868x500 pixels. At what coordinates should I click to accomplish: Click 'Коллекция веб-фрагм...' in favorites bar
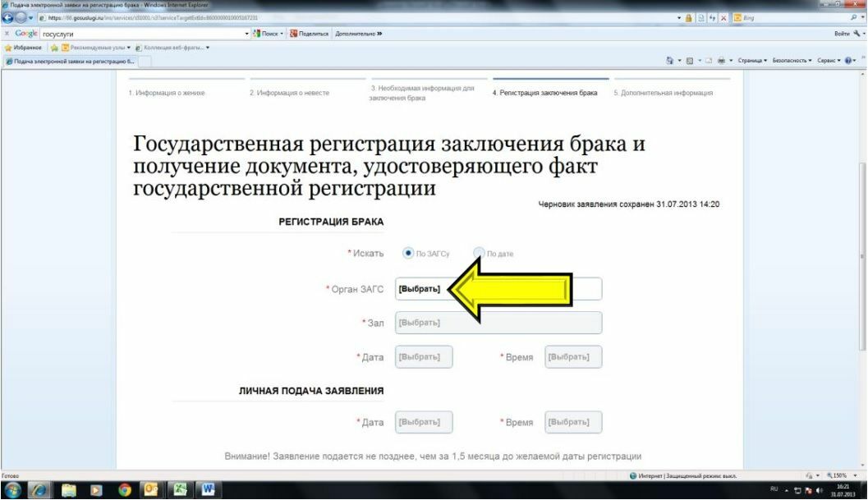click(x=172, y=48)
